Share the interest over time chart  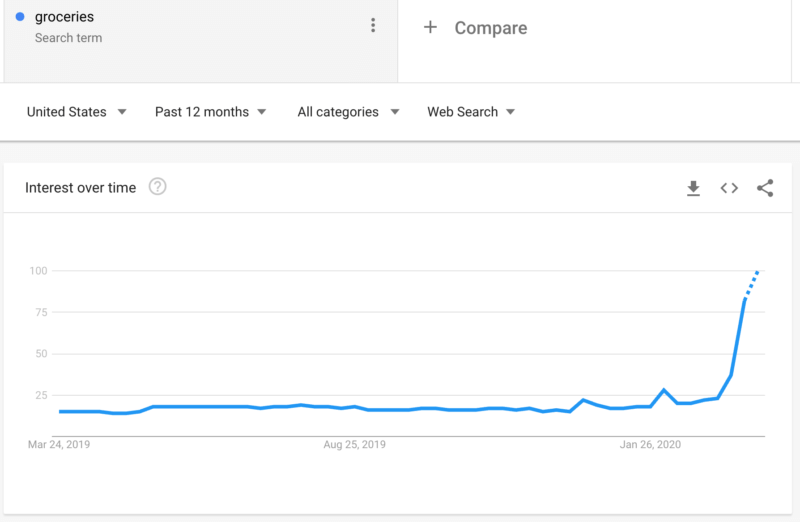(x=765, y=188)
